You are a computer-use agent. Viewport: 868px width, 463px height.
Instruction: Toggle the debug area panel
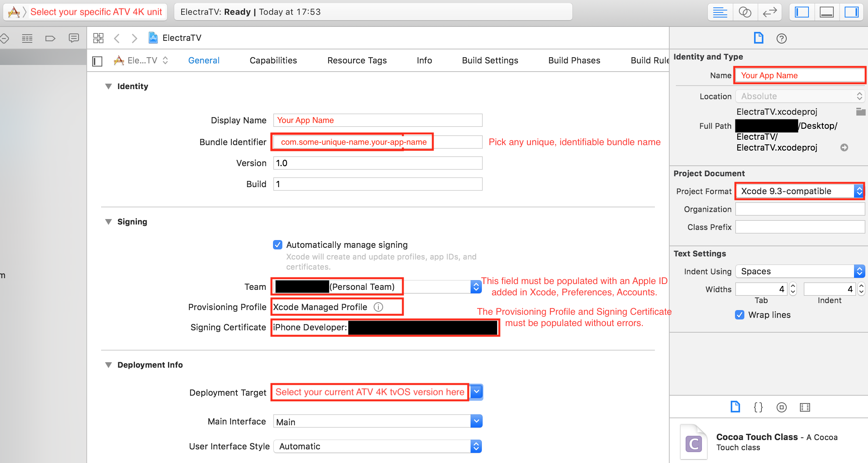click(x=826, y=12)
